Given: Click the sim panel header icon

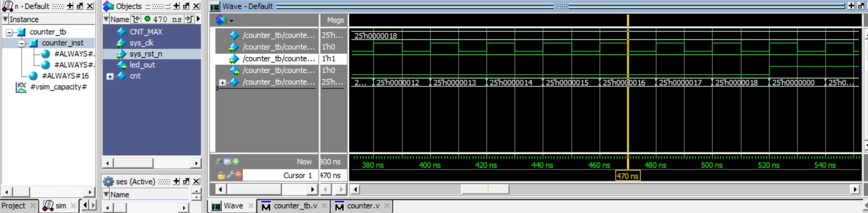Looking at the screenshot, I should (7, 6).
